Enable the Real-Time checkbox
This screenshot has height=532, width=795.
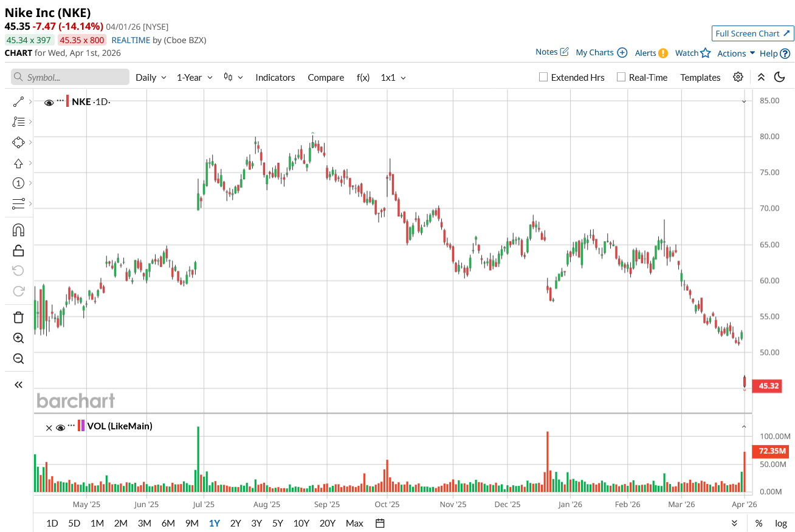pos(621,77)
